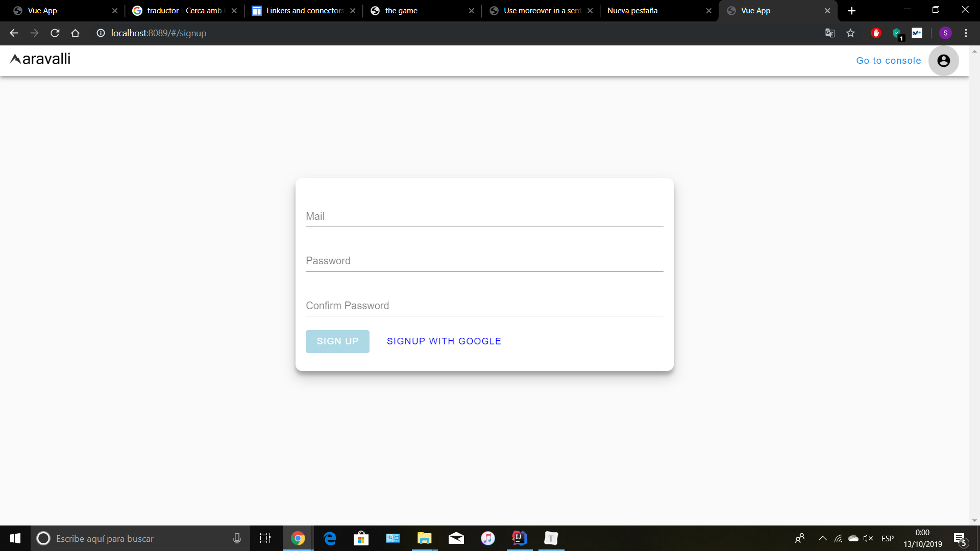Image resolution: width=980 pixels, height=551 pixels.
Task: Focus the Mail input field
Action: pos(484,216)
